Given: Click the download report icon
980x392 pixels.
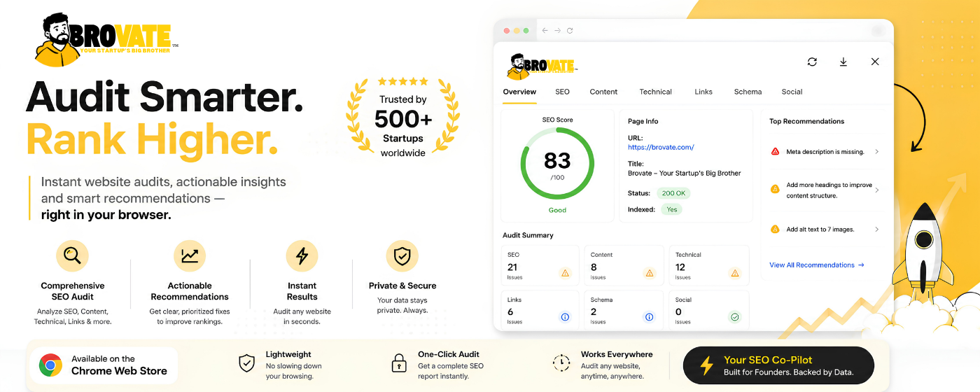Looking at the screenshot, I should click(x=843, y=62).
